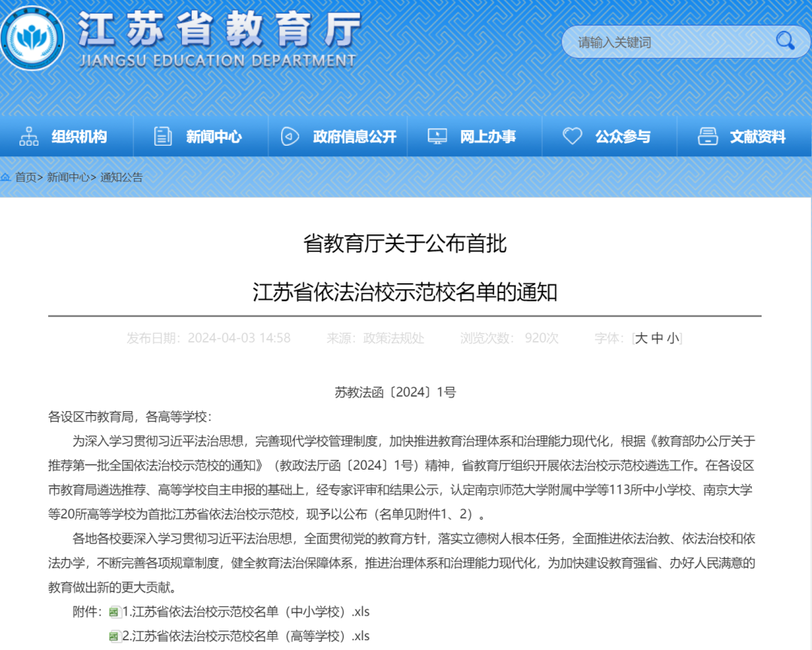Image resolution: width=812 pixels, height=650 pixels.
Task: Go to 网上办事 section
Action: coord(488,137)
